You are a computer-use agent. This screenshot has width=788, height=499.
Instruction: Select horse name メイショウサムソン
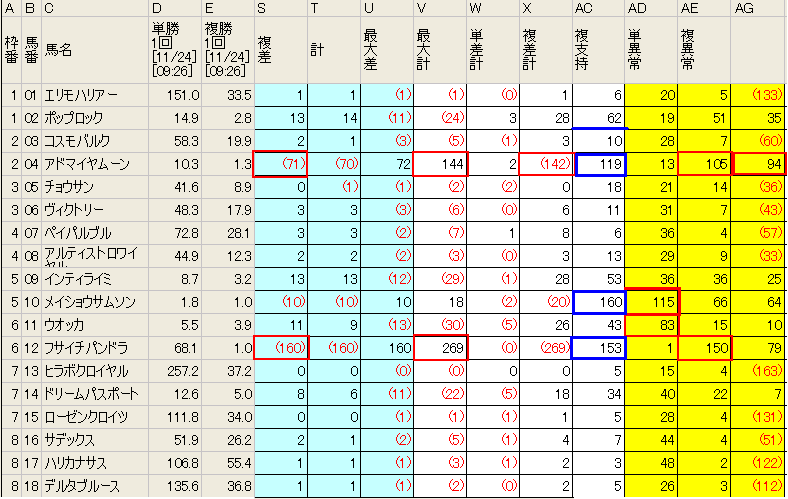90,302
